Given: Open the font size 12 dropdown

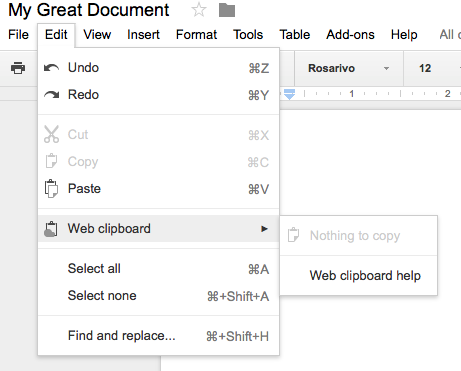Looking at the screenshot, I should tap(433, 68).
